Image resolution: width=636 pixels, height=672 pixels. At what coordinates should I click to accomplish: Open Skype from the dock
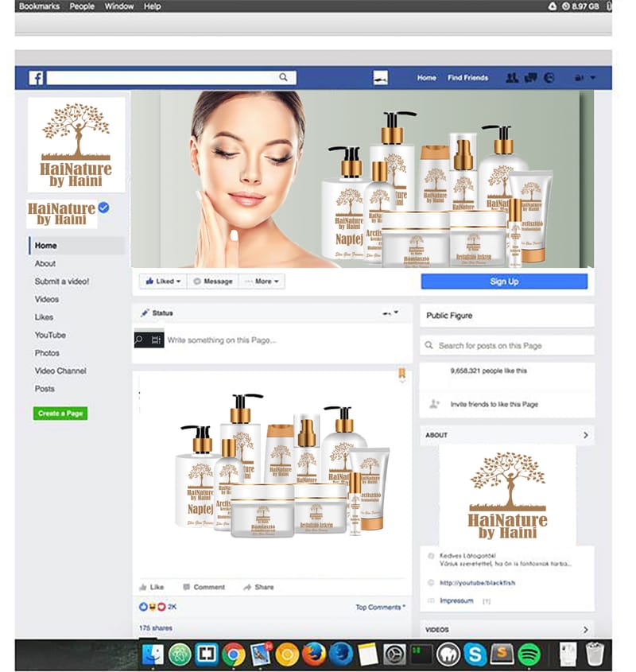click(x=475, y=654)
